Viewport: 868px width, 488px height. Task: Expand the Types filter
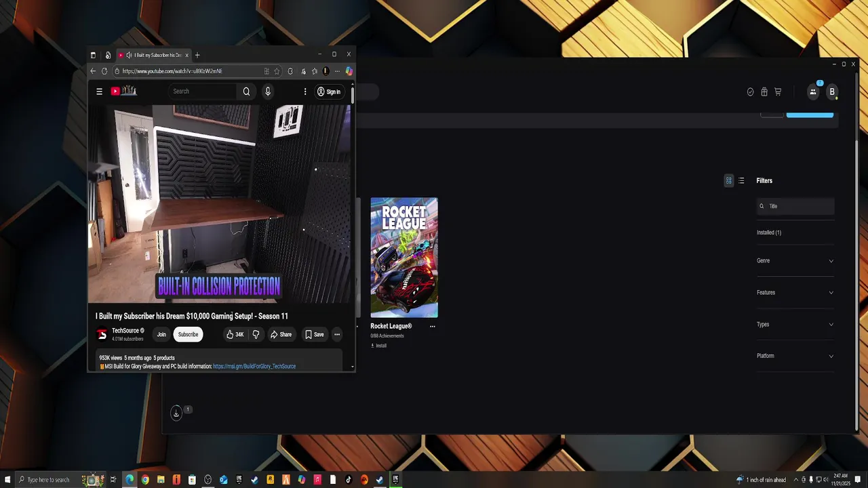[795, 325]
